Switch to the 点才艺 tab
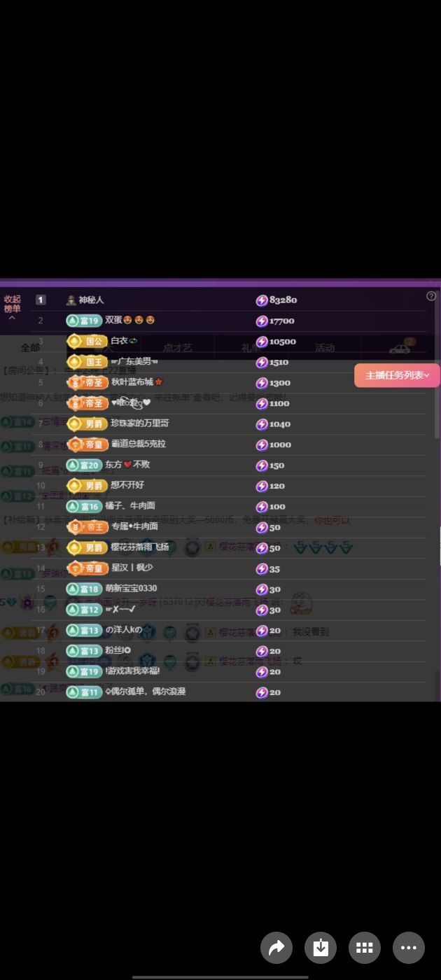 [x=177, y=347]
